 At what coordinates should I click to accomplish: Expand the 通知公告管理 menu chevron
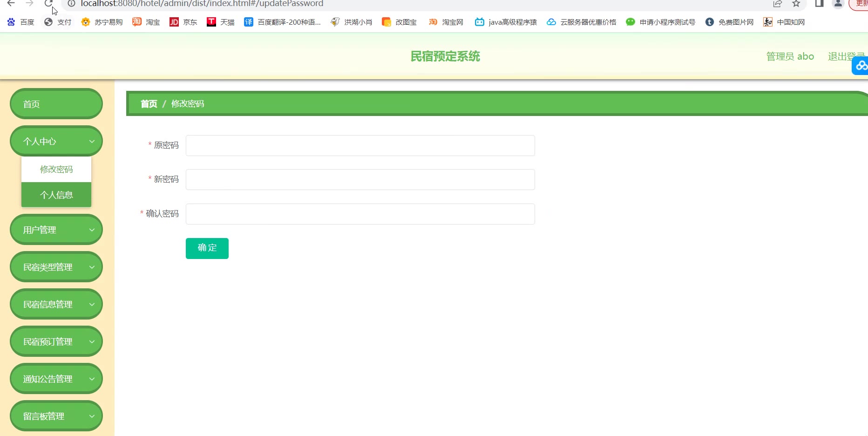pyautogui.click(x=92, y=379)
